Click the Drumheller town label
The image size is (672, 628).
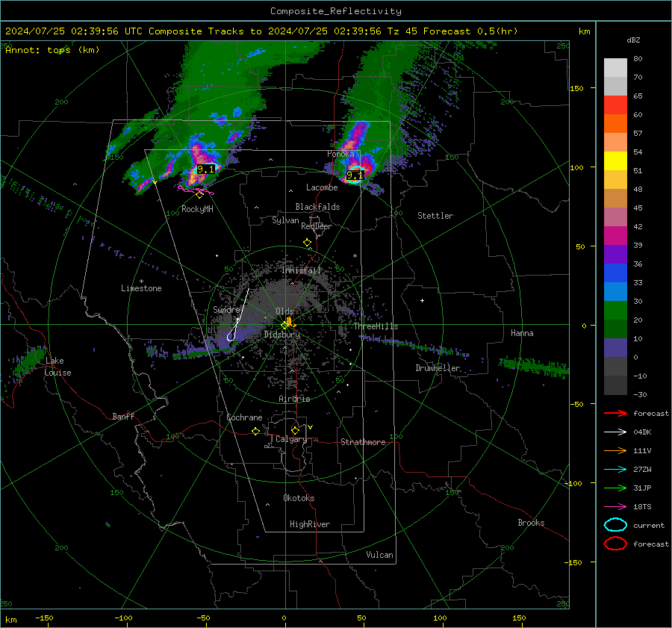pyautogui.click(x=438, y=368)
